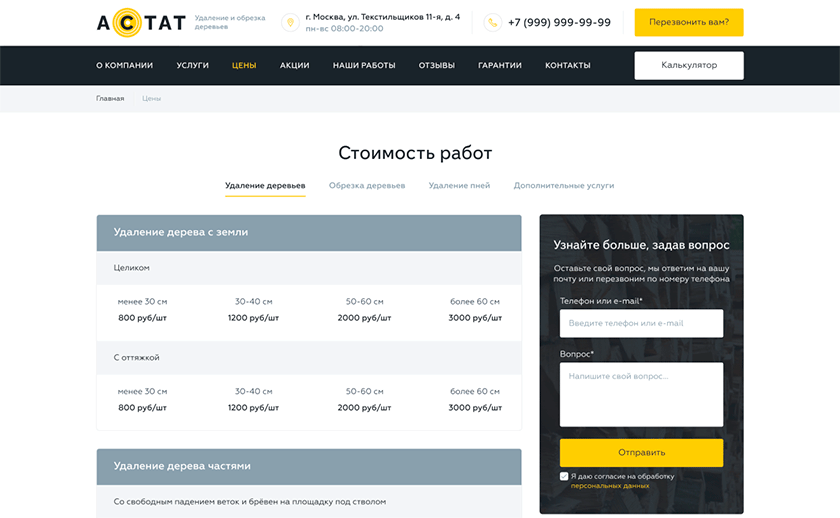
Task: Go to Акции in the navigation
Action: coord(294,65)
